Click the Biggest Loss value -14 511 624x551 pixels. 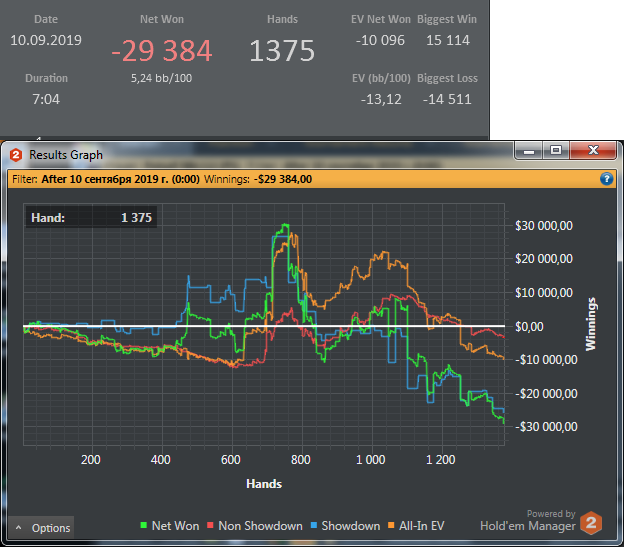(x=447, y=99)
